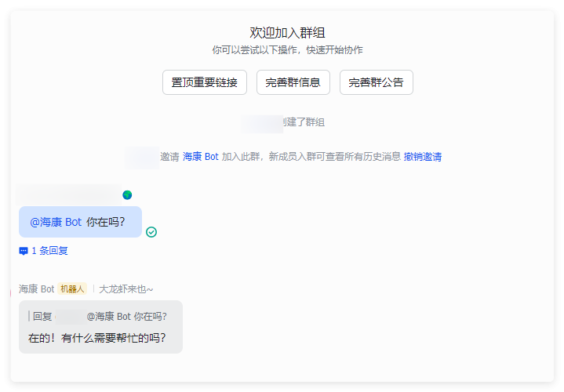Image resolution: width=564 pixels, height=392 pixels.
Task: Click the 海康 Bot sender name above reply
Action: pyautogui.click(x=36, y=289)
